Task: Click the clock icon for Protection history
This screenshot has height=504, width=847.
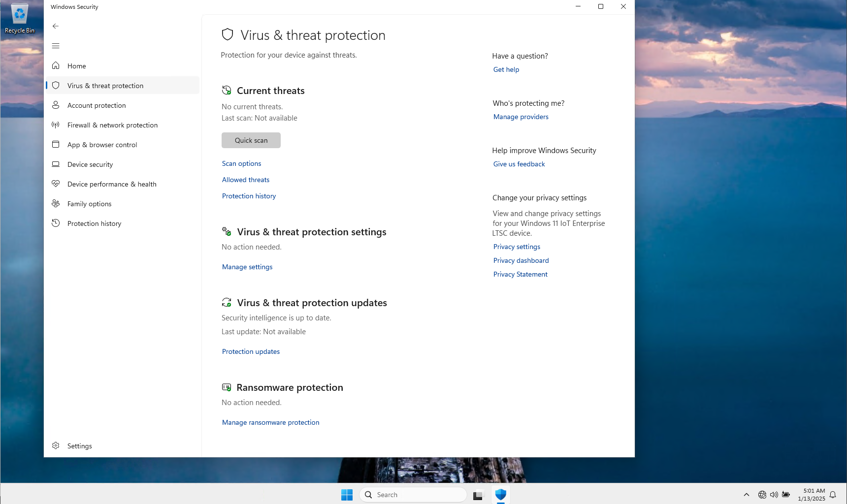Action: (x=56, y=223)
